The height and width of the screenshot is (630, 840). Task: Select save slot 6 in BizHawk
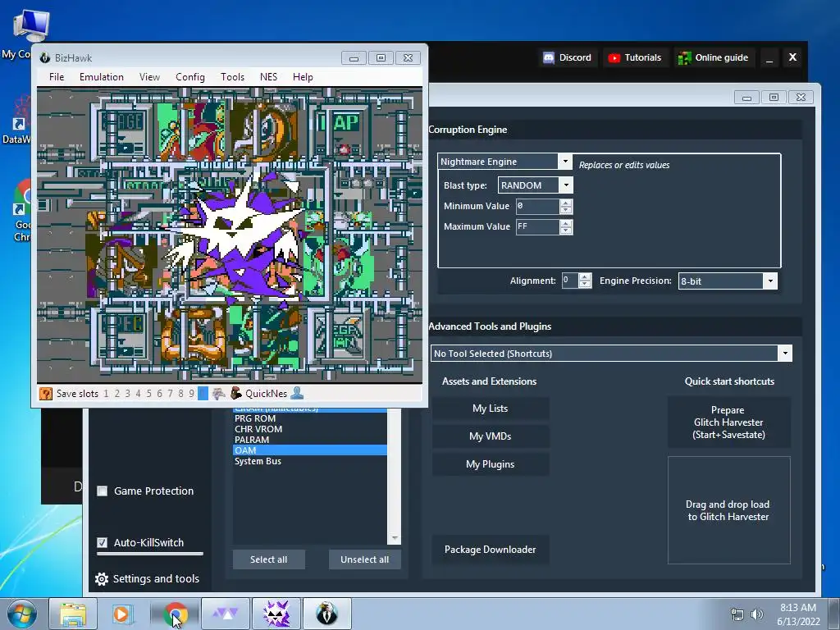[x=160, y=394]
